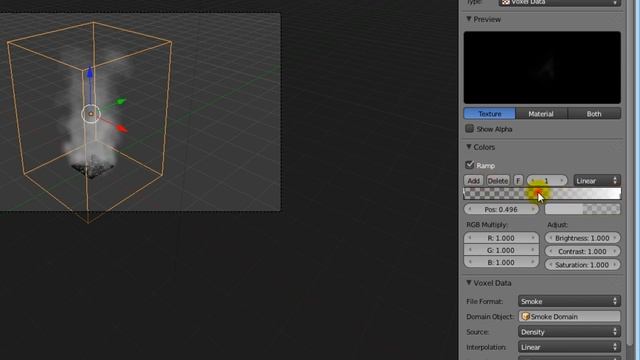Viewport: 640px width, 360px height.
Task: Click the texture preview thumbnail
Action: pos(542,67)
